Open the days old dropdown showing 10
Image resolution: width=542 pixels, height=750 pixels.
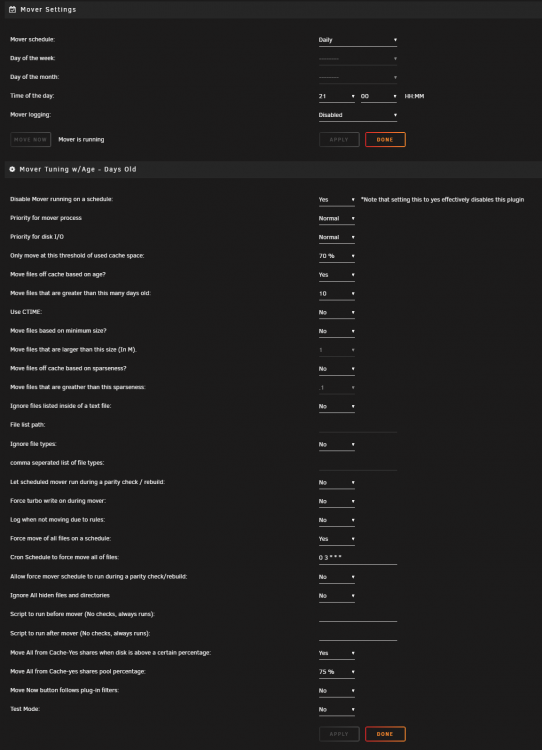[337, 294]
